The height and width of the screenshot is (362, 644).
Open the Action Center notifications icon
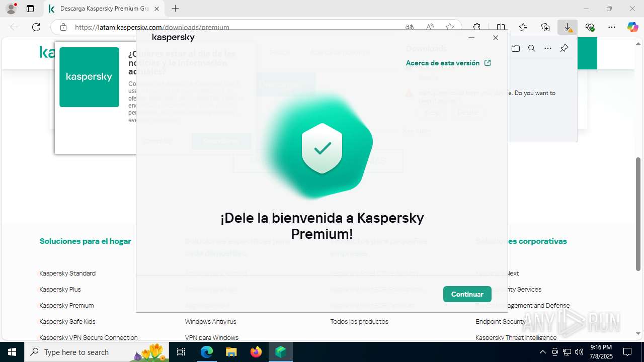pyautogui.click(x=627, y=352)
